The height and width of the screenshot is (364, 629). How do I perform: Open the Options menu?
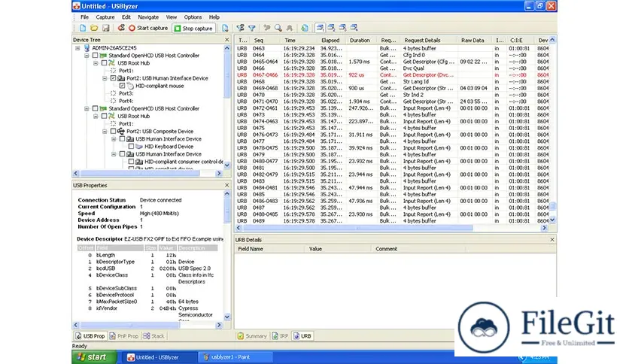tap(193, 17)
